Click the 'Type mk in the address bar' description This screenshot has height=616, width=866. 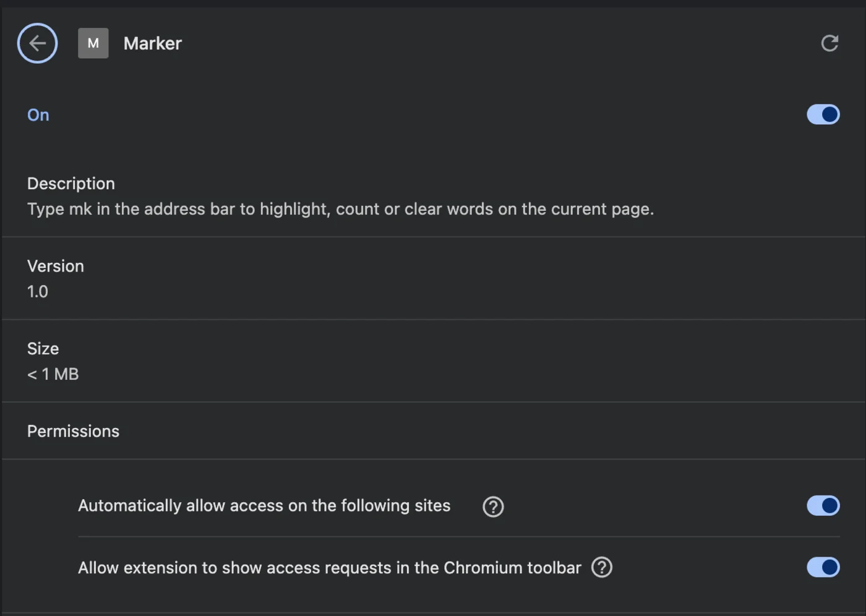tap(340, 209)
